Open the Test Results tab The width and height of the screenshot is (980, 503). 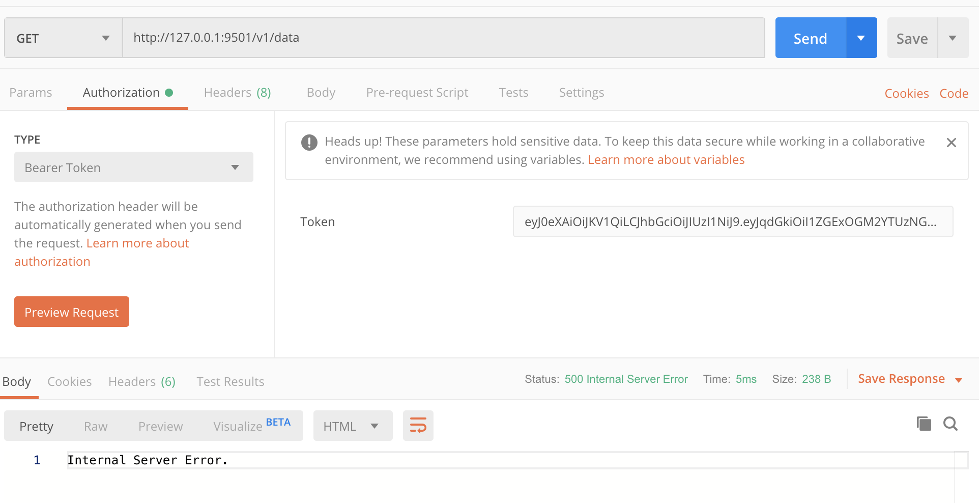(x=230, y=381)
